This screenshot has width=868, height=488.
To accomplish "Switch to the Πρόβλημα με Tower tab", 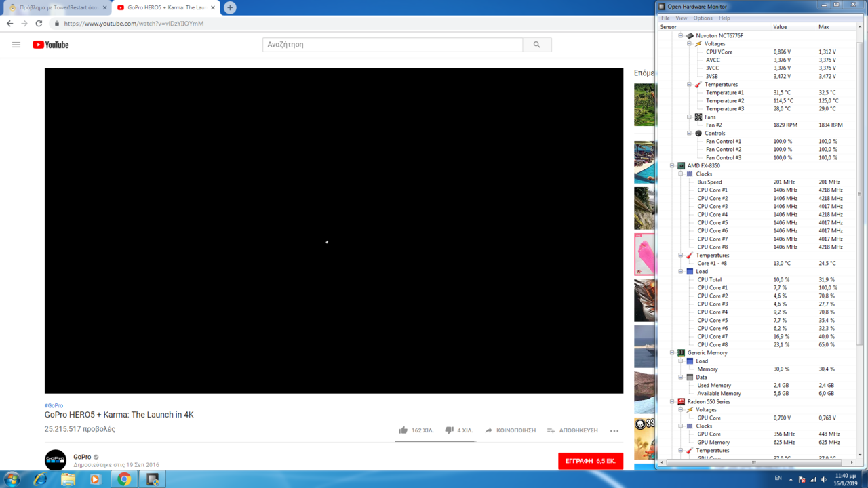I will tap(56, 7).
